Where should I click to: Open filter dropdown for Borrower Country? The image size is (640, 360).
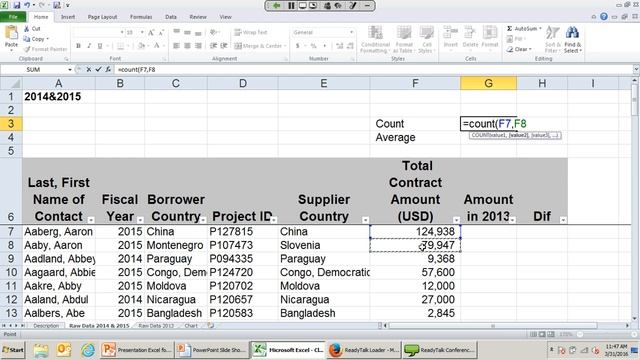point(203,220)
